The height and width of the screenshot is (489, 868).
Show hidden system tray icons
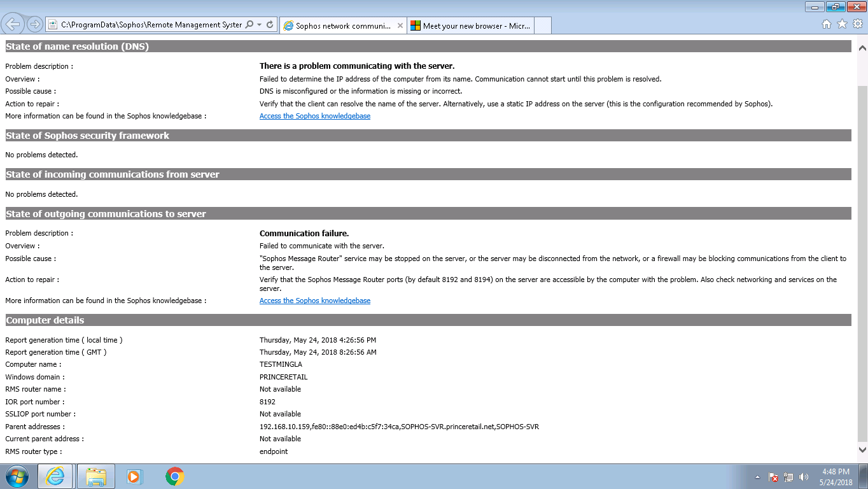(x=757, y=477)
